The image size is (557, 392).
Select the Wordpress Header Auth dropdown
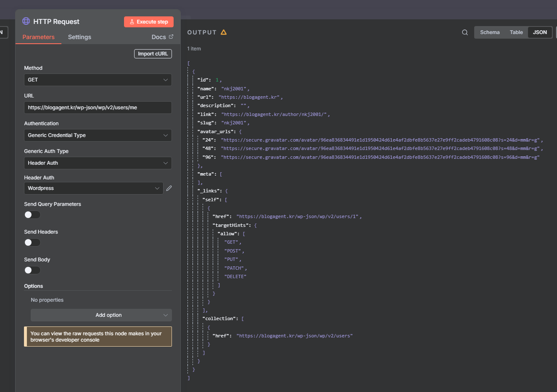point(93,188)
